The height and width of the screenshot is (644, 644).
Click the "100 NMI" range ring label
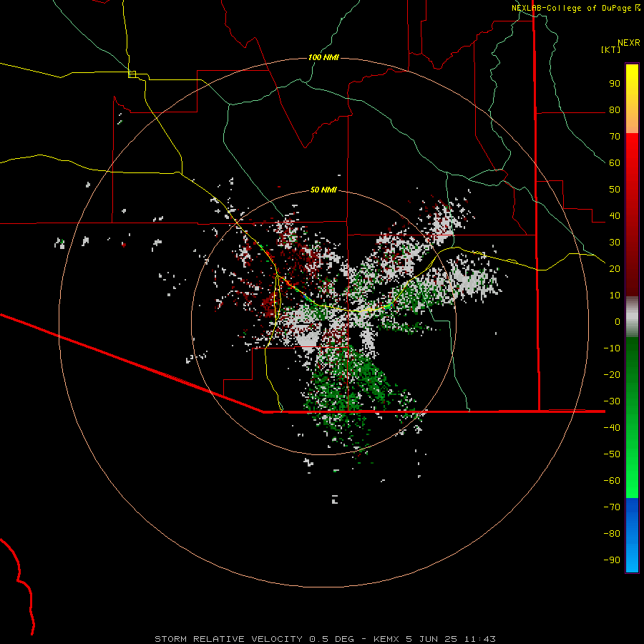(323, 57)
